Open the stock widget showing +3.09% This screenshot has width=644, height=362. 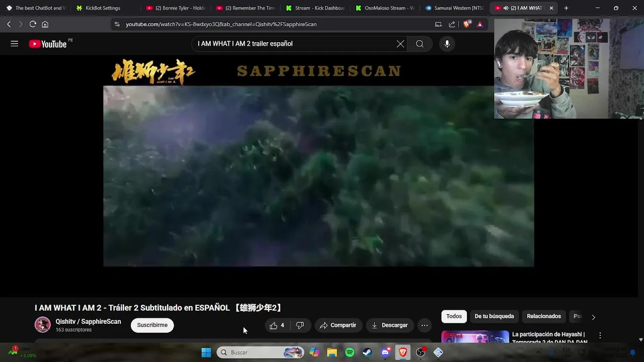(x=22, y=352)
